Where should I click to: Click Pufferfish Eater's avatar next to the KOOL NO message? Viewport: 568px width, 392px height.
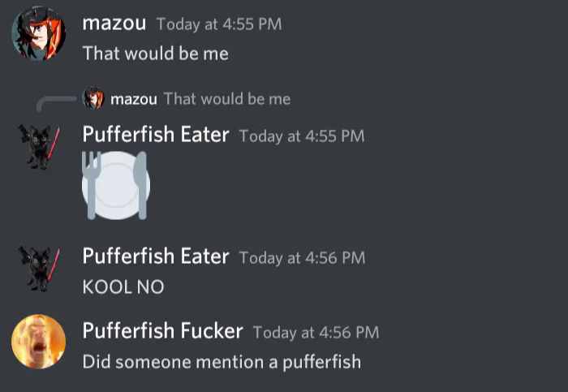(x=39, y=268)
